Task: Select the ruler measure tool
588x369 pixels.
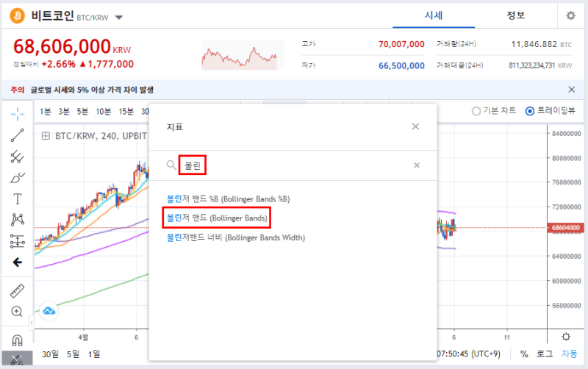Action: click(x=17, y=290)
